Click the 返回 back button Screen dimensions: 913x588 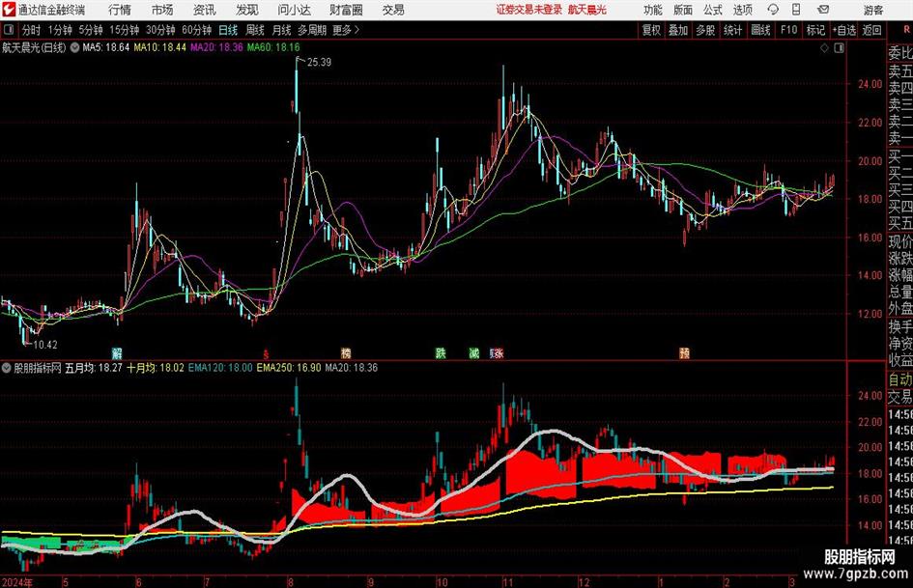pyautogui.click(x=871, y=30)
